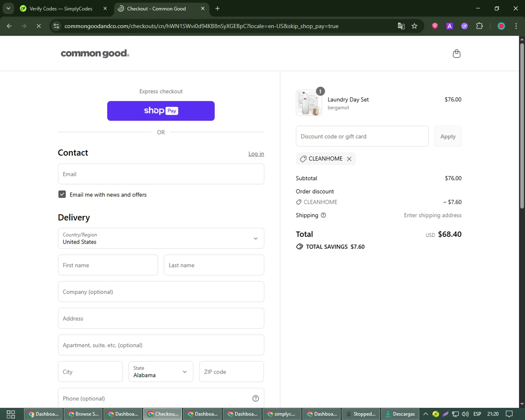Close the Checkout Common Good tab
The image size is (525, 420).
point(203,8)
